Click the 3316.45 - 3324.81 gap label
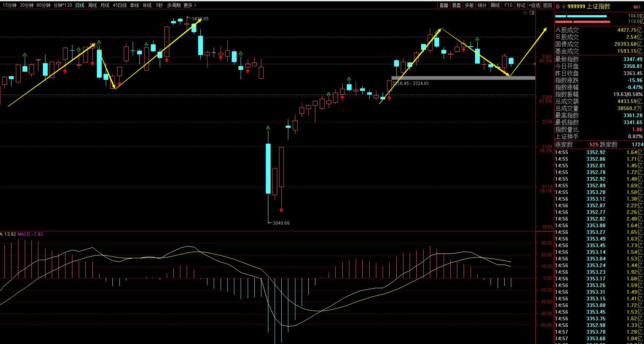Image resolution: width=644 pixels, height=344 pixels. click(411, 84)
